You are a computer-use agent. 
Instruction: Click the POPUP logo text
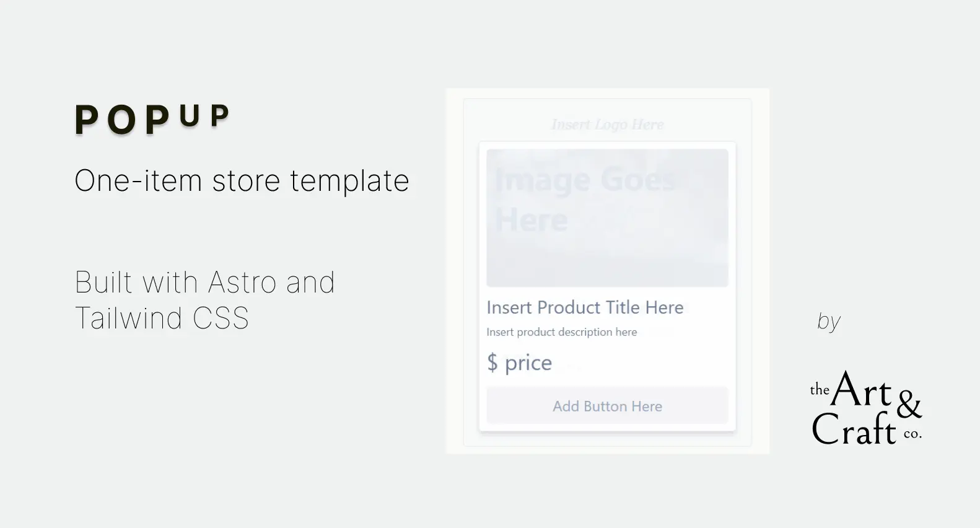coord(152,119)
